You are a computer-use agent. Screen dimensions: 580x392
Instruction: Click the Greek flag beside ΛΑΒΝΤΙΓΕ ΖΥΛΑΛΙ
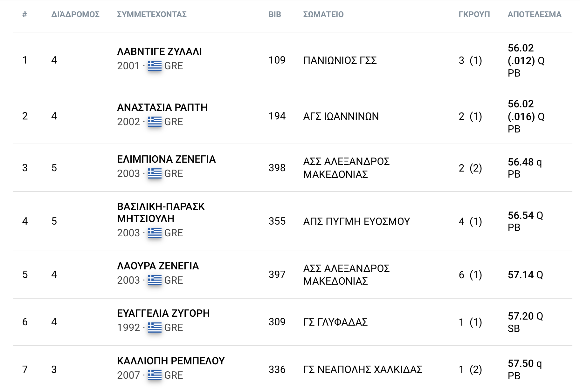pos(155,66)
